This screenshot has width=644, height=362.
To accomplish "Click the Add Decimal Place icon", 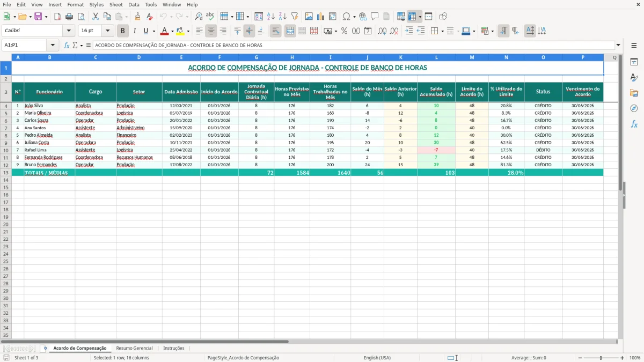I will click(x=382, y=31).
